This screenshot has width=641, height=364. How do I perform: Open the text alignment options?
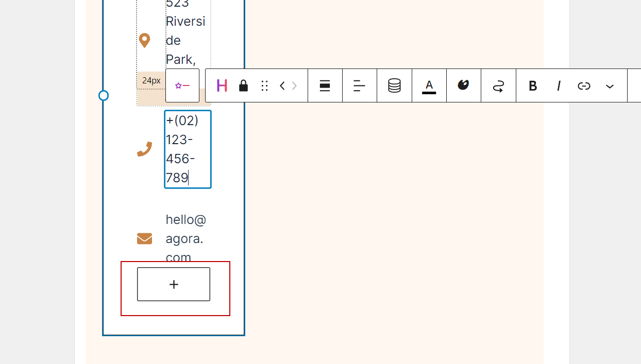click(x=360, y=85)
